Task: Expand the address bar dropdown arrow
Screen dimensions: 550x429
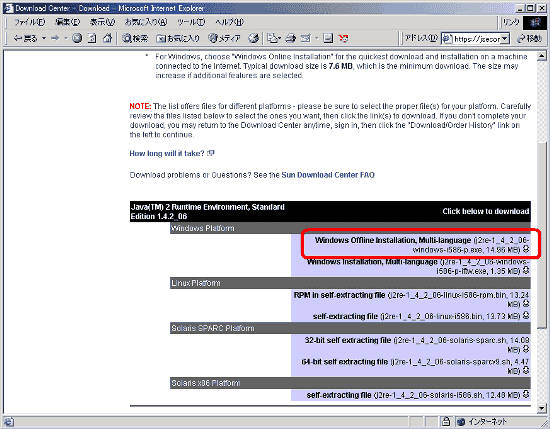Action: point(504,39)
